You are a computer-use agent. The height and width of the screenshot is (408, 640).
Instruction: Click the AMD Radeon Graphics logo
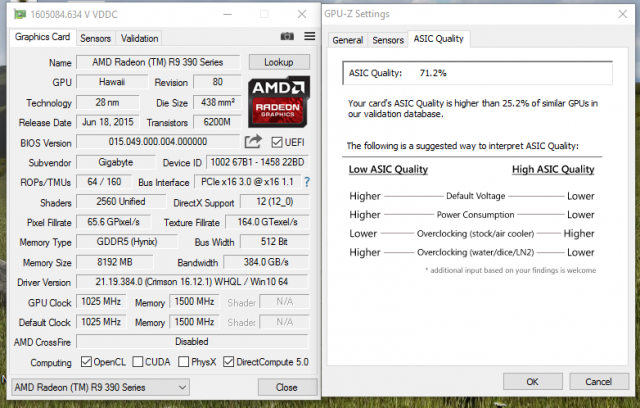[280, 100]
